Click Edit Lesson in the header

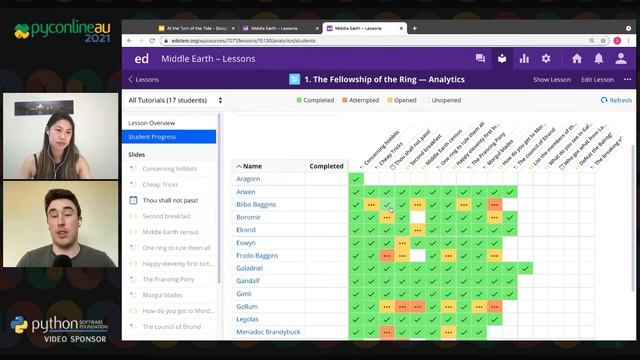[x=597, y=80]
